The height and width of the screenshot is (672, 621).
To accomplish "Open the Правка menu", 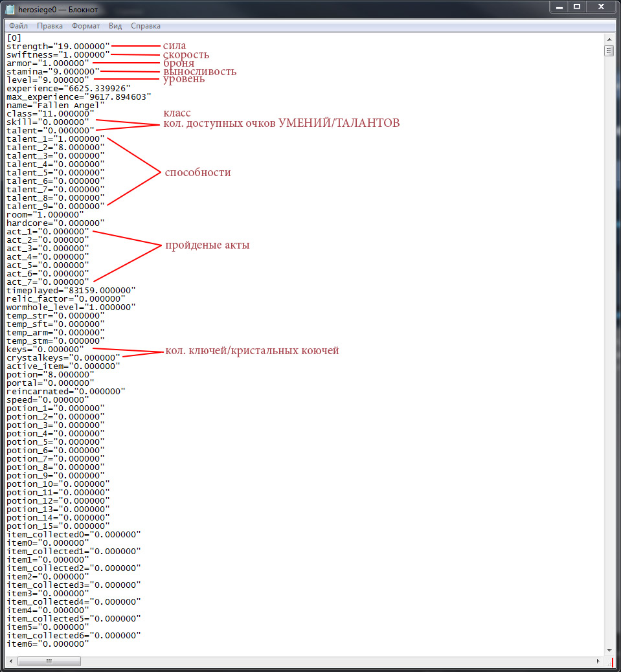I will tap(50, 26).
